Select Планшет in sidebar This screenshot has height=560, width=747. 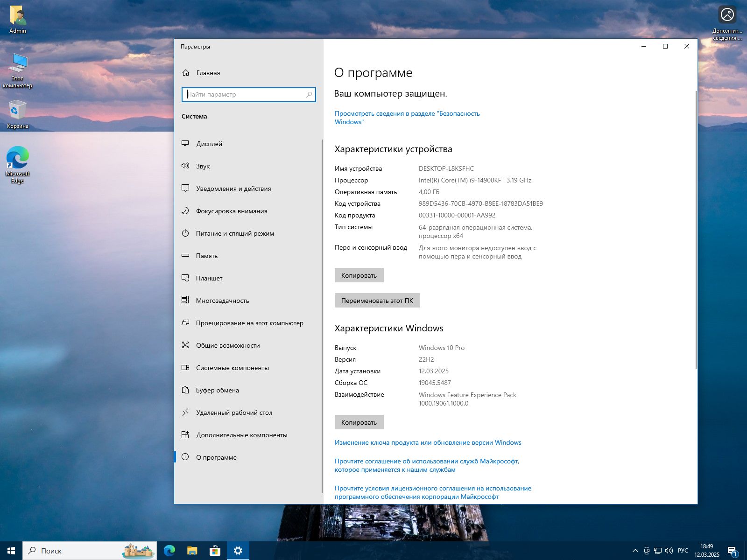point(209,278)
